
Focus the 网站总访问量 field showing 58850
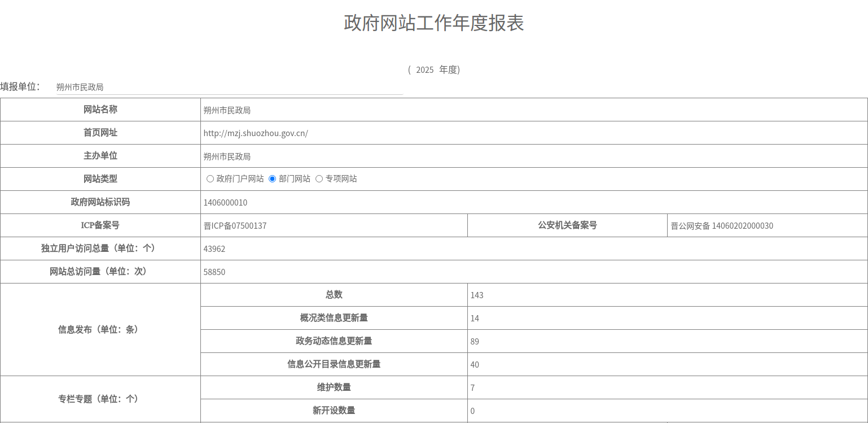[x=533, y=272]
